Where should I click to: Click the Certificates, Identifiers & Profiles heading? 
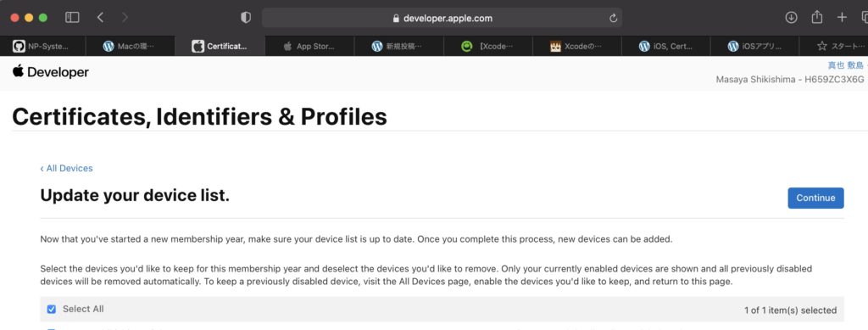[199, 117]
